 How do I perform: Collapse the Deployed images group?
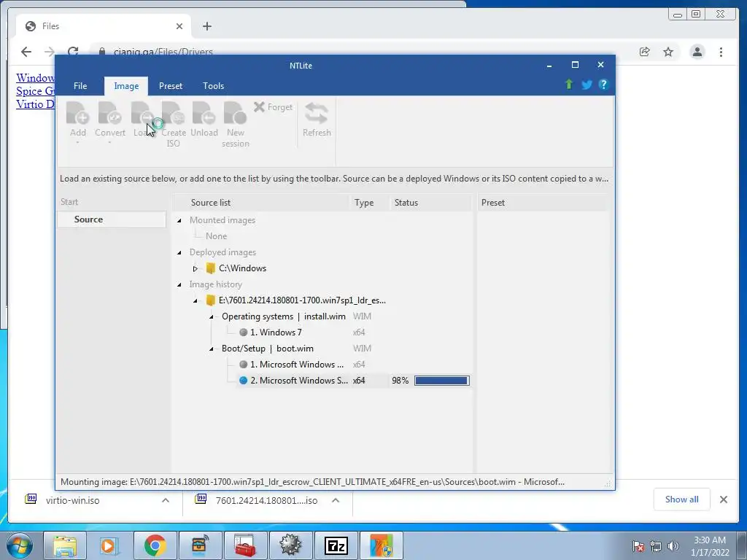179,252
